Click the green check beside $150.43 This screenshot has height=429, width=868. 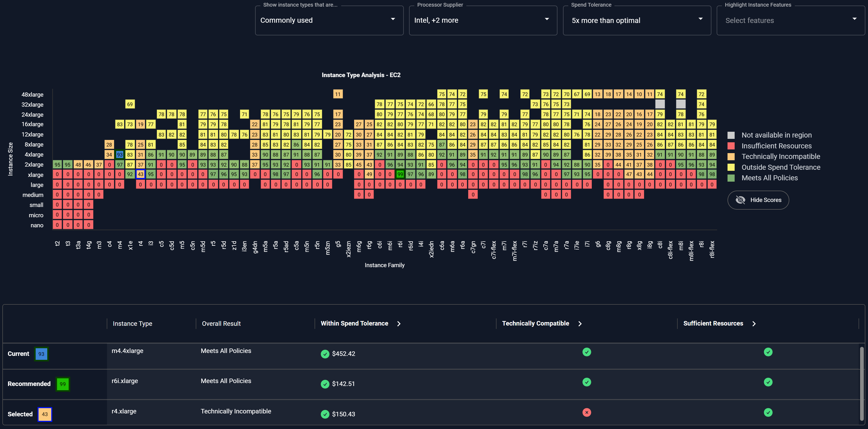click(325, 414)
